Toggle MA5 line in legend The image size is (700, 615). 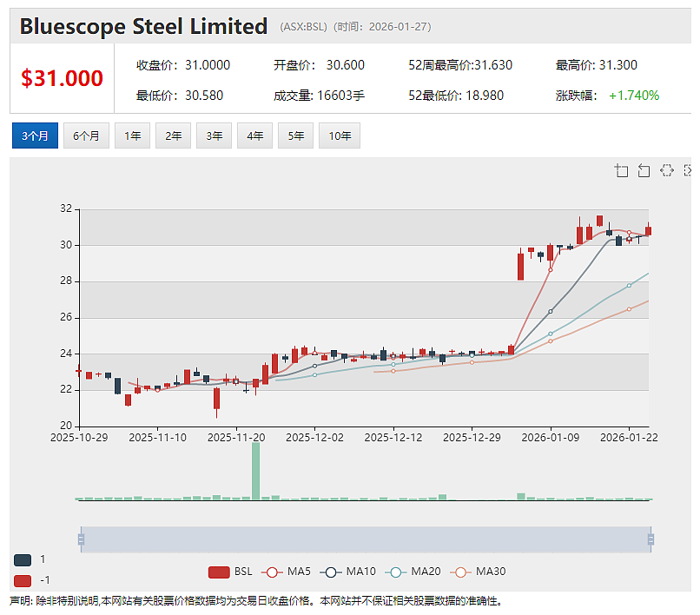point(286,572)
